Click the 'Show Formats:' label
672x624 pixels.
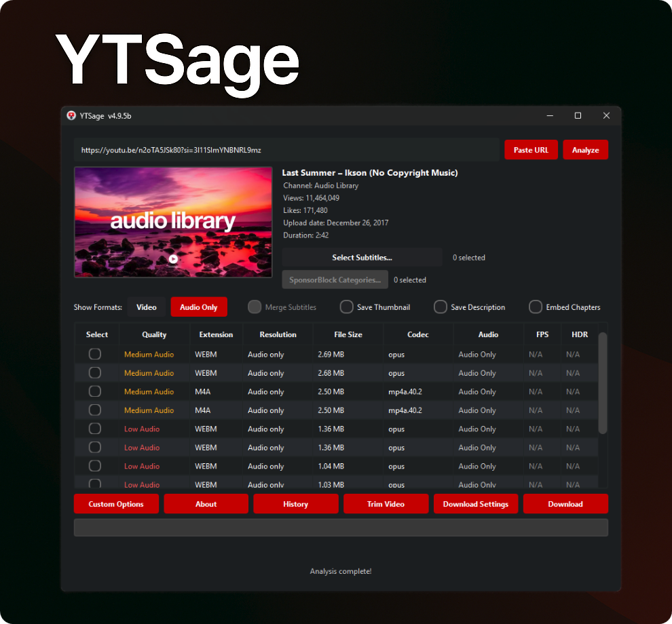click(98, 307)
